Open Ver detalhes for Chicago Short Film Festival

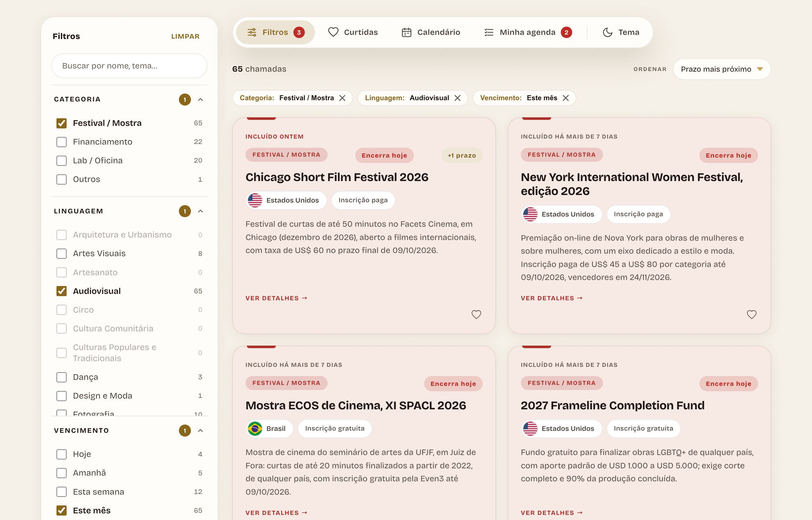point(276,298)
